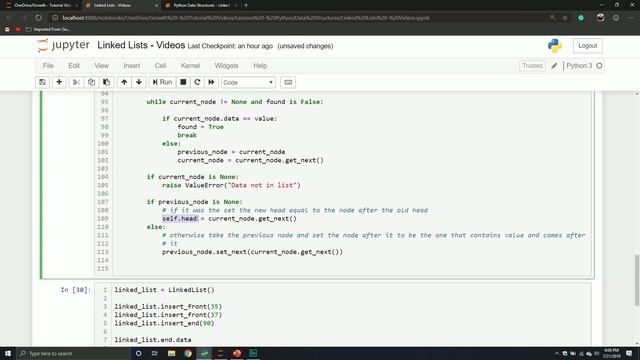This screenshot has height=360, width=640.
Task: Paste cells below icon
Action: pos(107,82)
